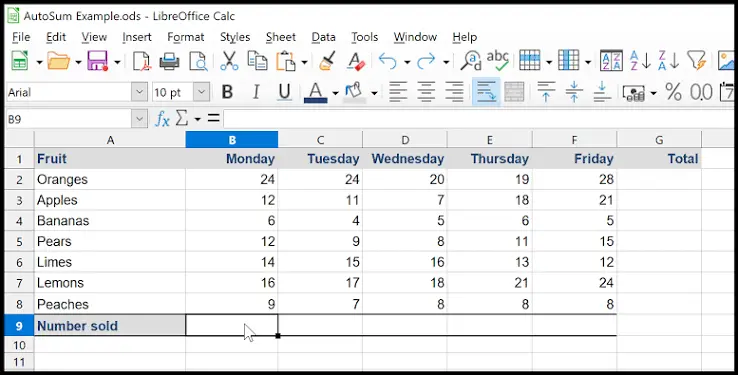Open the Tools menu
The width and height of the screenshot is (738, 375).
(x=365, y=37)
